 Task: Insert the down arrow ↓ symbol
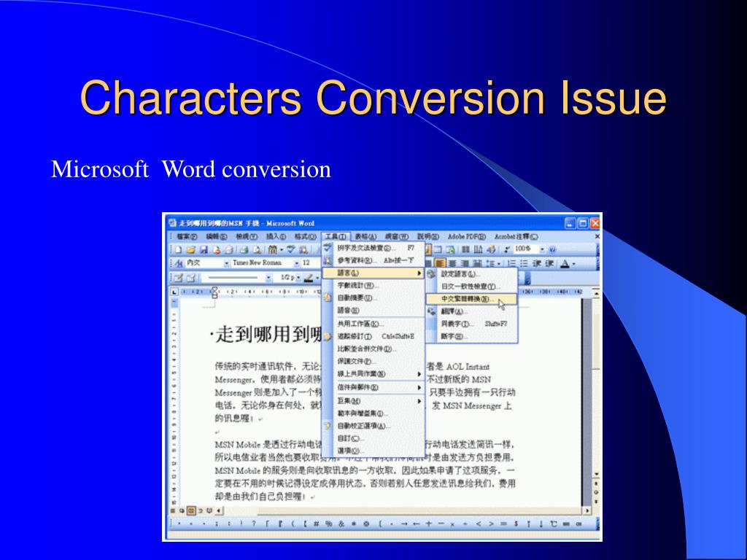tap(541, 524)
